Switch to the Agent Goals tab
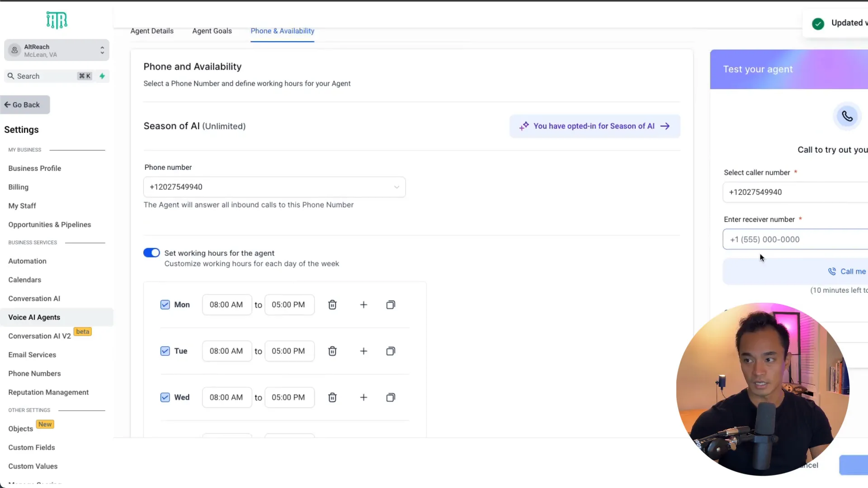Viewport: 868px width, 488px height. click(x=212, y=31)
